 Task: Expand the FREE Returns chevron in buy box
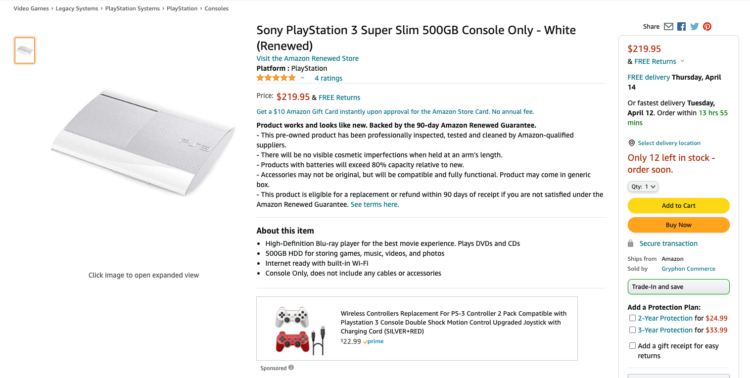(682, 61)
